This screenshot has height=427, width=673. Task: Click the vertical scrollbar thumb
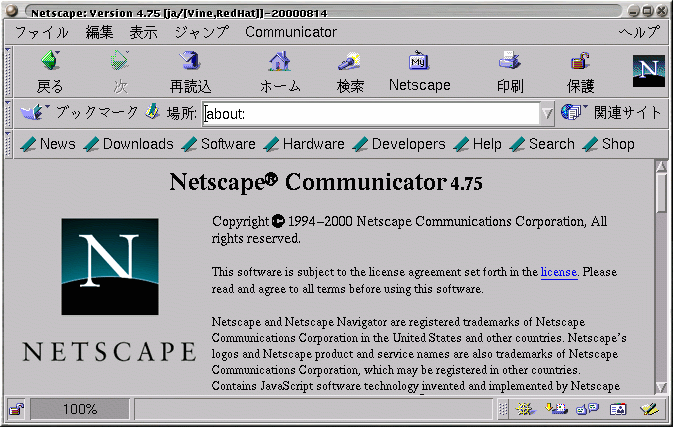click(661, 193)
